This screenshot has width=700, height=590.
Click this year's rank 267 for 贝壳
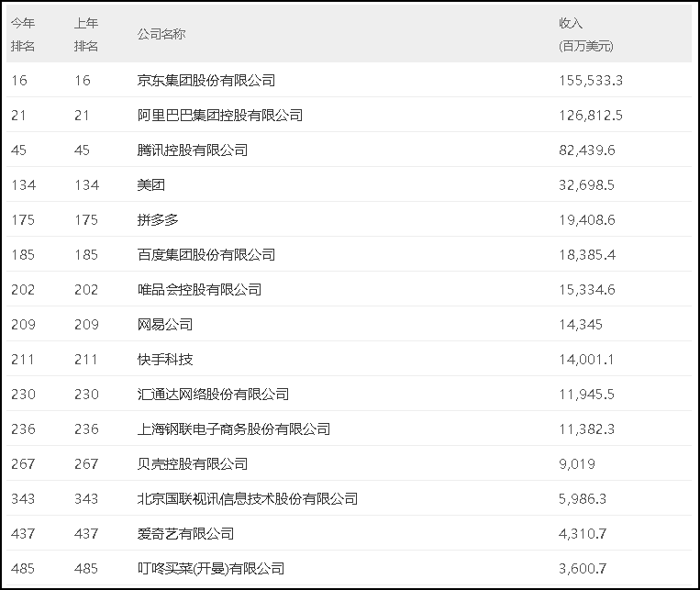[23, 463]
